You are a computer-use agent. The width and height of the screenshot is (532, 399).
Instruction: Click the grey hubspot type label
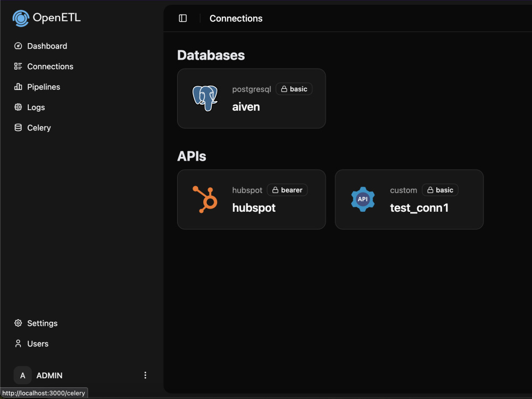click(247, 190)
